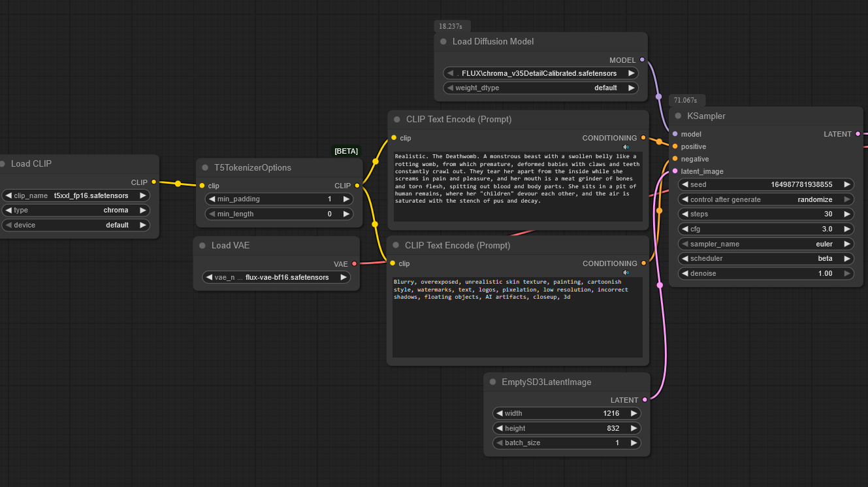The height and width of the screenshot is (487, 868).
Task: Decrease the width with its left arrow
Action: [500, 413]
